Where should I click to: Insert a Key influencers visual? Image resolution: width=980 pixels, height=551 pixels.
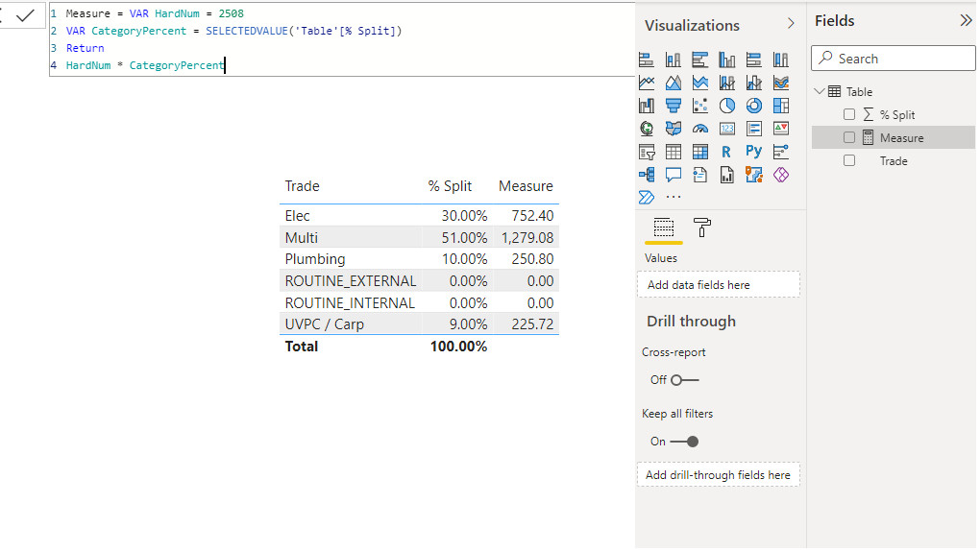(x=780, y=152)
